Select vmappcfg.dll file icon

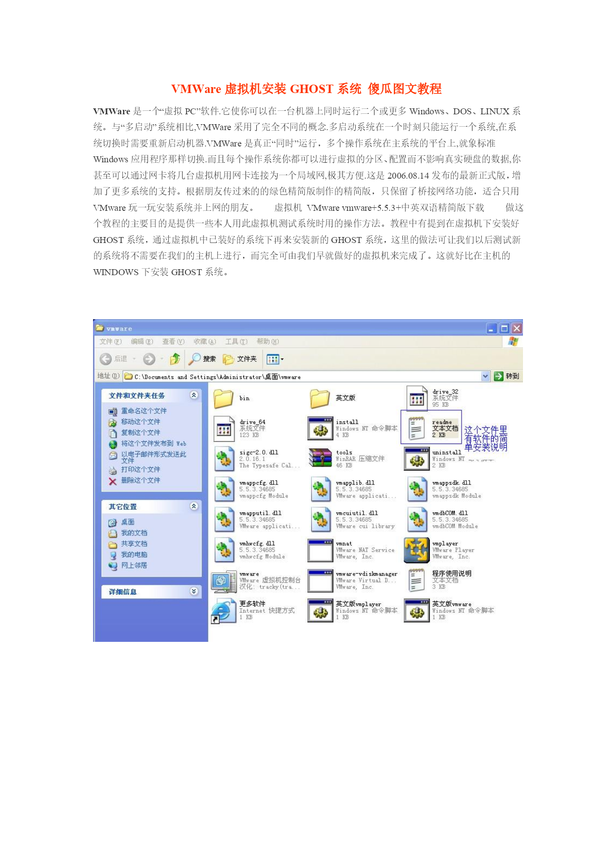[224, 489]
